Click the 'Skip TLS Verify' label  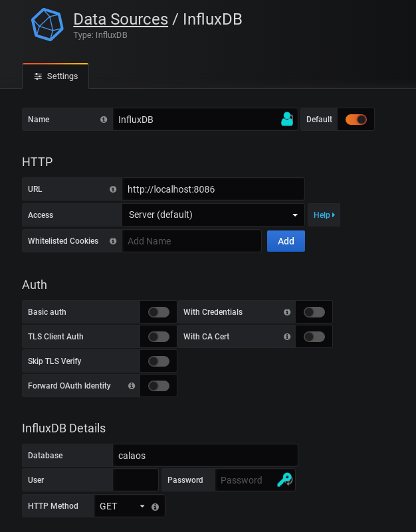54,361
